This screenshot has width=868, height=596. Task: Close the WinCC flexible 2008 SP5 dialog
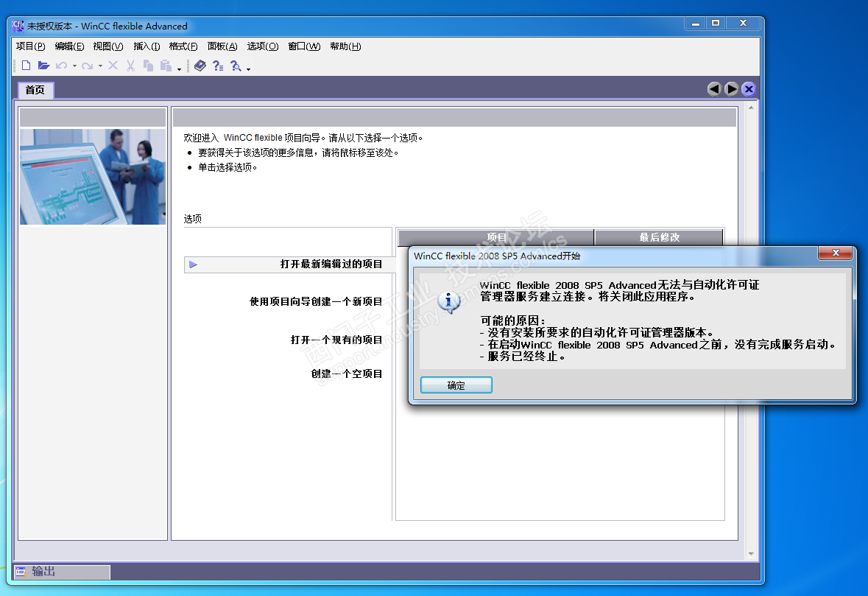click(836, 253)
